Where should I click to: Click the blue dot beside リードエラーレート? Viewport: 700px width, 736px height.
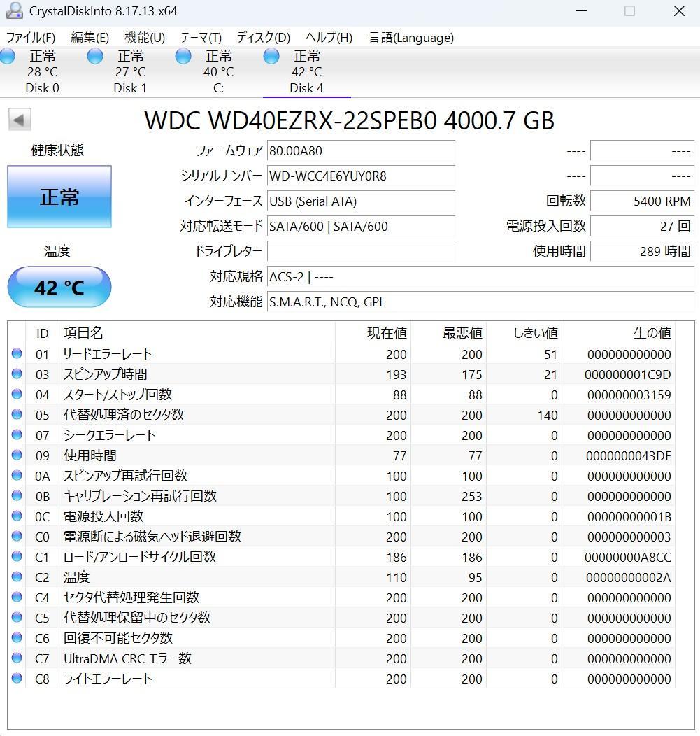coord(16,353)
